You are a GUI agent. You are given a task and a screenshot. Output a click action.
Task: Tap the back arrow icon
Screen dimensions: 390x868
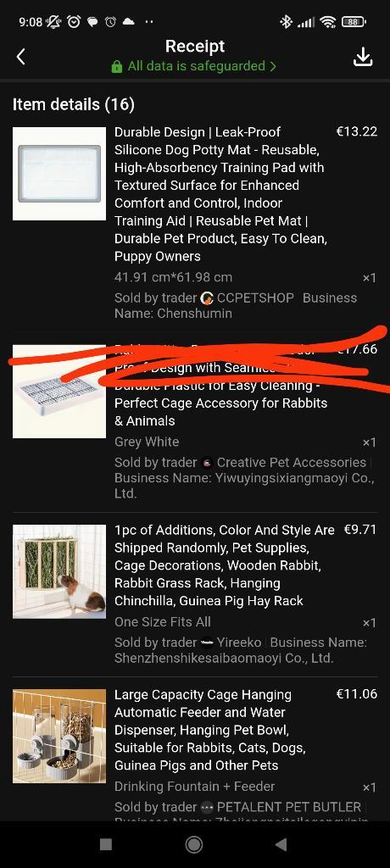(20, 57)
